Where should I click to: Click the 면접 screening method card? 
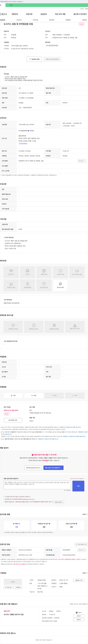[34, 395]
